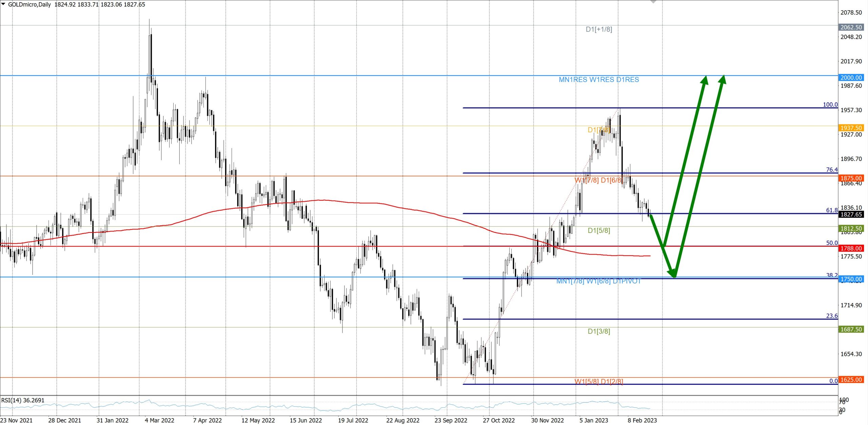This screenshot has width=868, height=425.
Task: Click the 4 Mar 2022 date label
Action: coord(159,420)
